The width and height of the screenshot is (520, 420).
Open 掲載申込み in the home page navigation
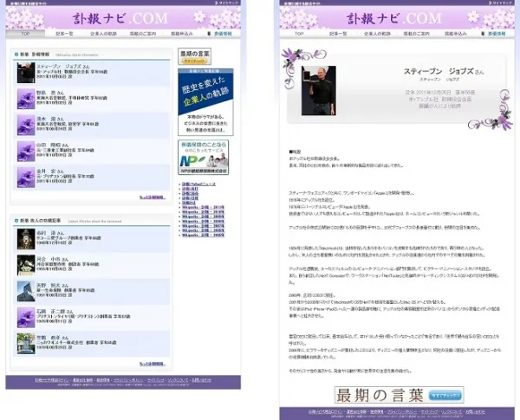coord(182,34)
